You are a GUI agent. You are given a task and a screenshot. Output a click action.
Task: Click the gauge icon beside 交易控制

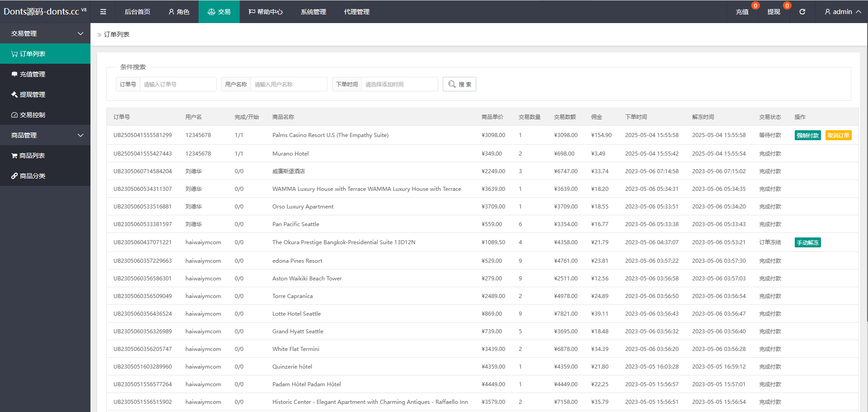coord(14,115)
